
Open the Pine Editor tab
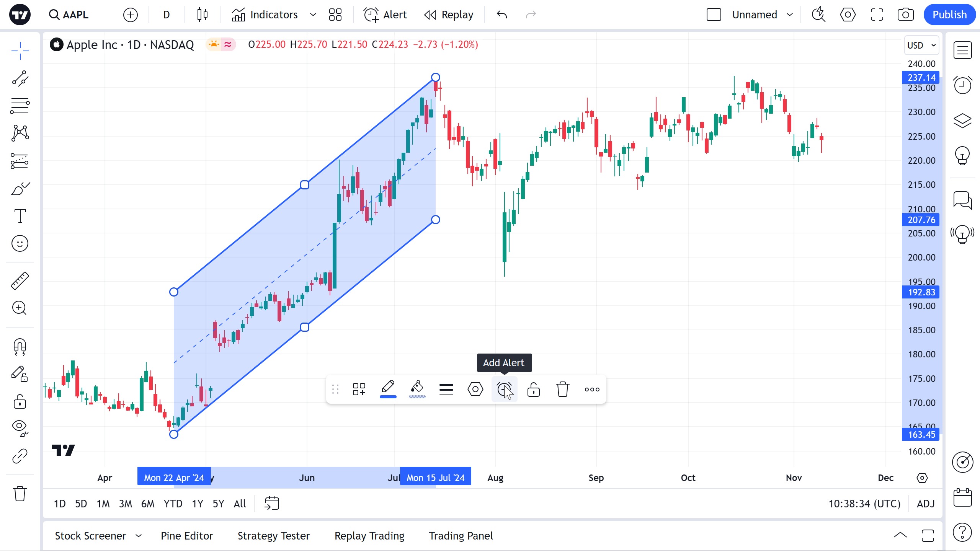pyautogui.click(x=187, y=536)
